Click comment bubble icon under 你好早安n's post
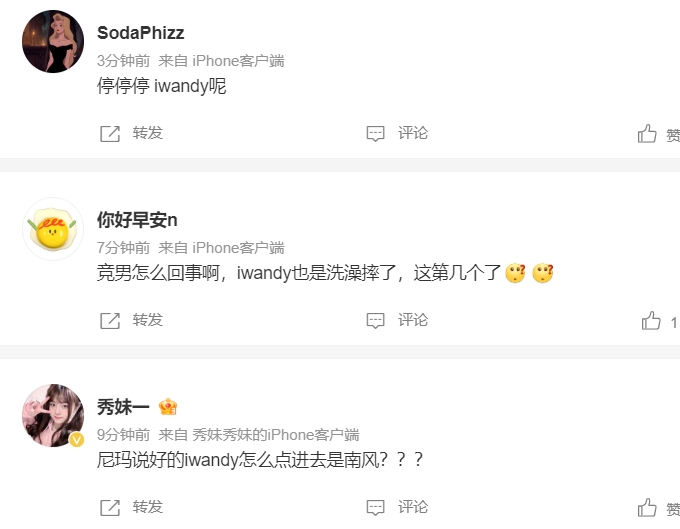This screenshot has width=680, height=529. [x=376, y=320]
